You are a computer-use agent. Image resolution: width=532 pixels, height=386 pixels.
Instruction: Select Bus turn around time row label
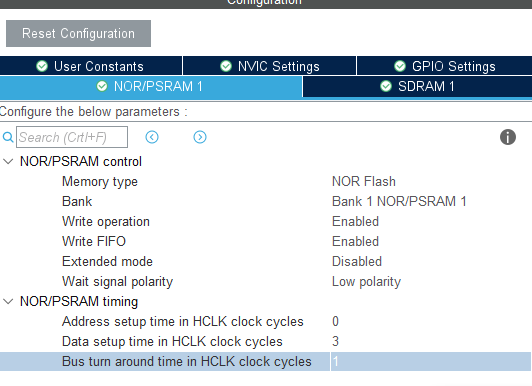click(x=187, y=362)
